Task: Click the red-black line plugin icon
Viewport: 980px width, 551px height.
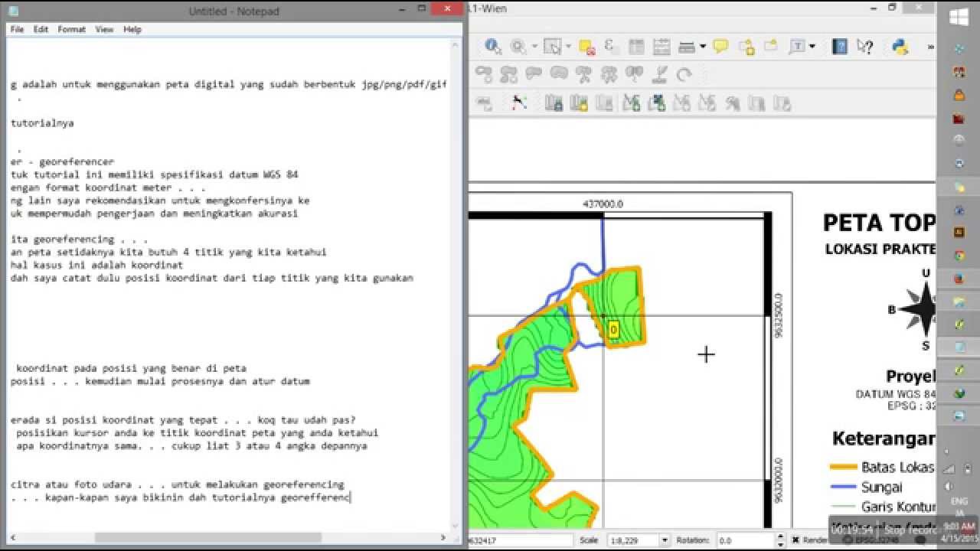Action: tap(519, 103)
